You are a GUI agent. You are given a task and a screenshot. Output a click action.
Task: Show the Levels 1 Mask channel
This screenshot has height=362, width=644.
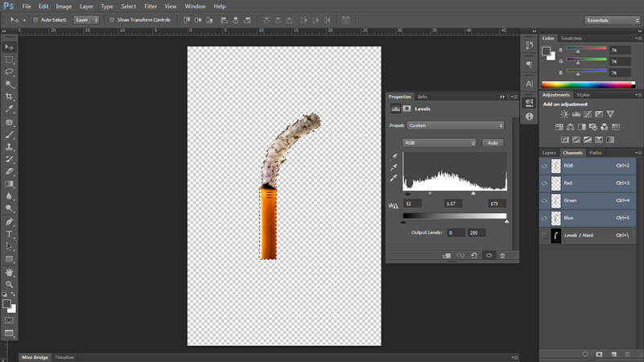545,236
